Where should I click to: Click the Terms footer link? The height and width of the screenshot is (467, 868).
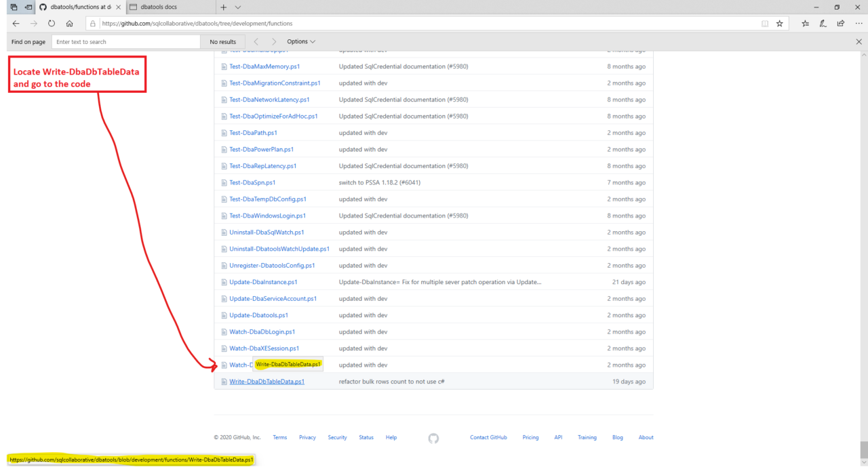(279, 438)
